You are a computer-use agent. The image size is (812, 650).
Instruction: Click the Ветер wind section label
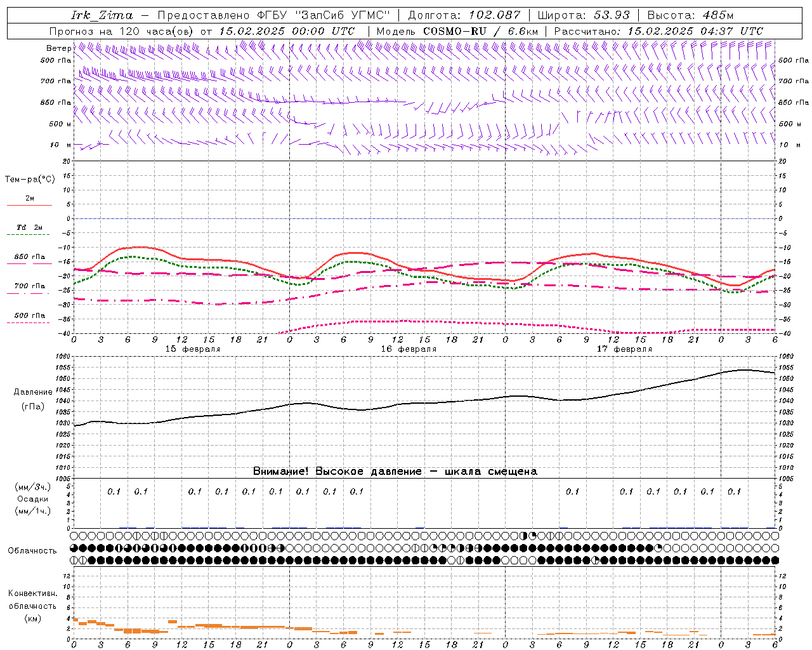(58, 48)
